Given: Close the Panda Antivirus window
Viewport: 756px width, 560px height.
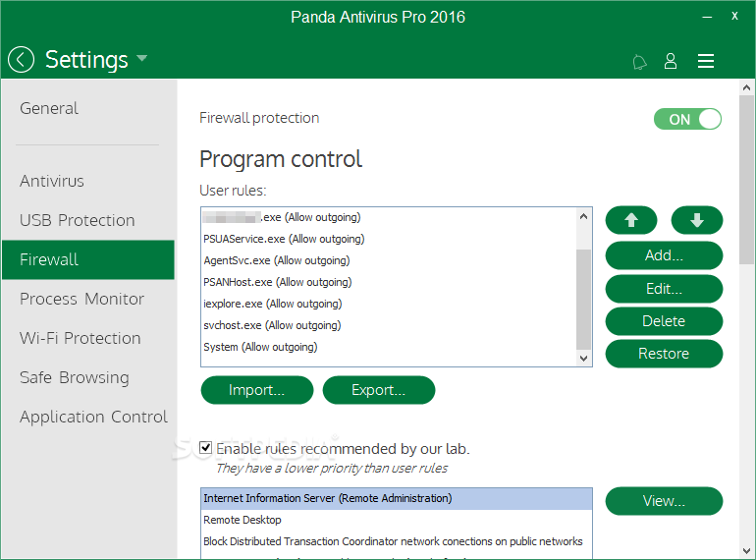Looking at the screenshot, I should (734, 16).
